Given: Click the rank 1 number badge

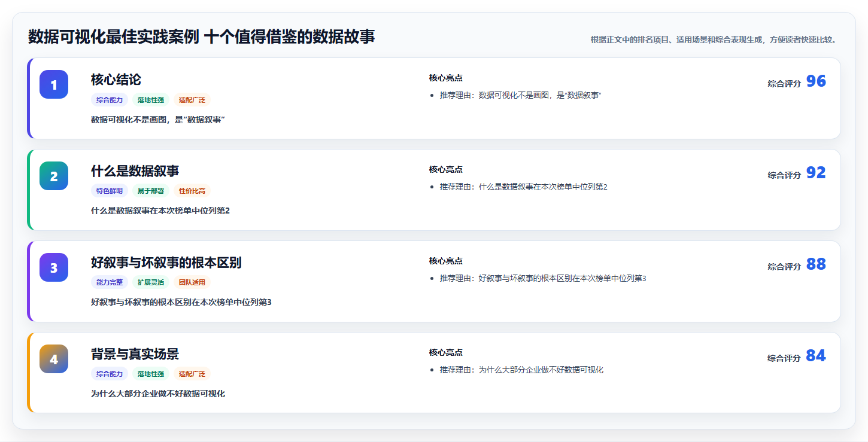Looking at the screenshot, I should click(x=54, y=84).
